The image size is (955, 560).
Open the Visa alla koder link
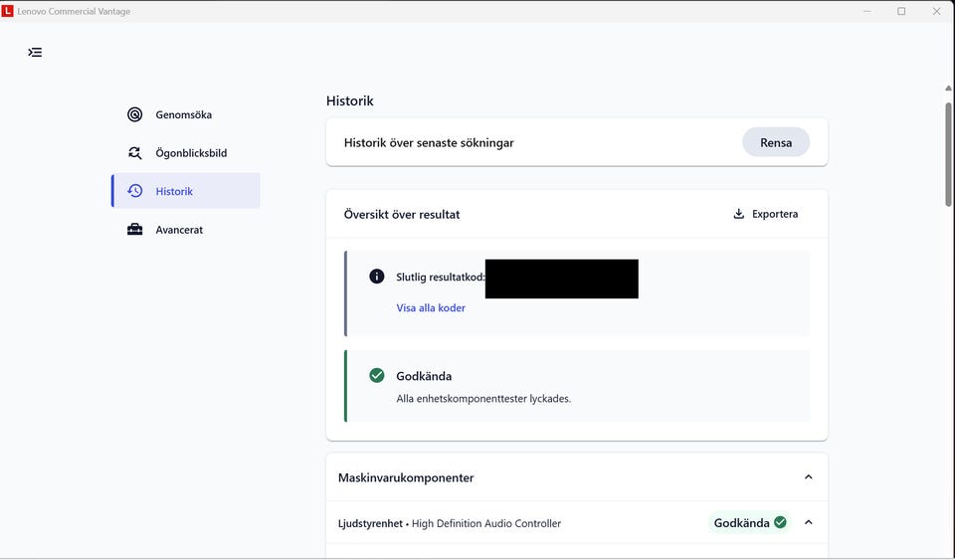[x=431, y=308]
